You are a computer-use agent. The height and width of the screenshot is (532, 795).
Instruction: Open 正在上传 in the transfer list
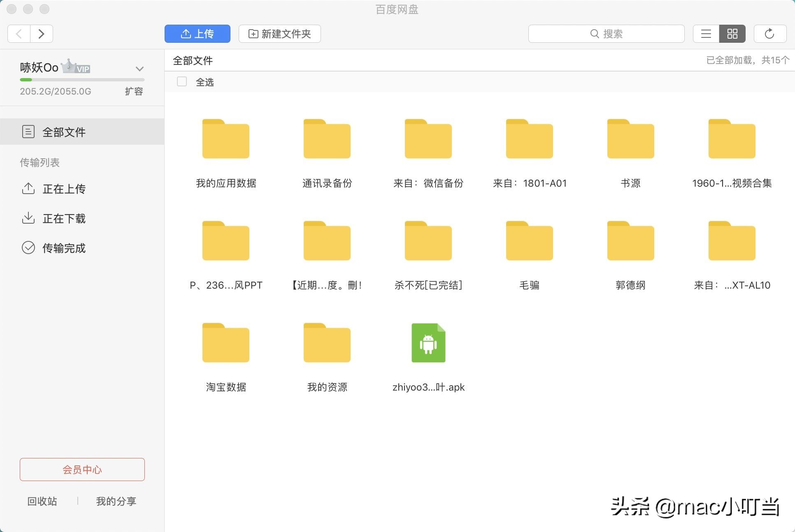click(x=64, y=189)
